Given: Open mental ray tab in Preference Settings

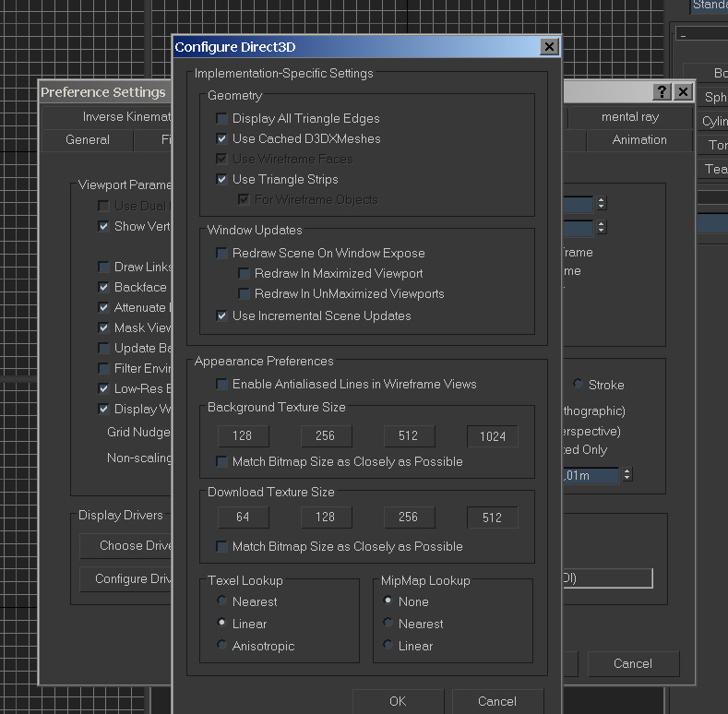Looking at the screenshot, I should pos(630,117).
